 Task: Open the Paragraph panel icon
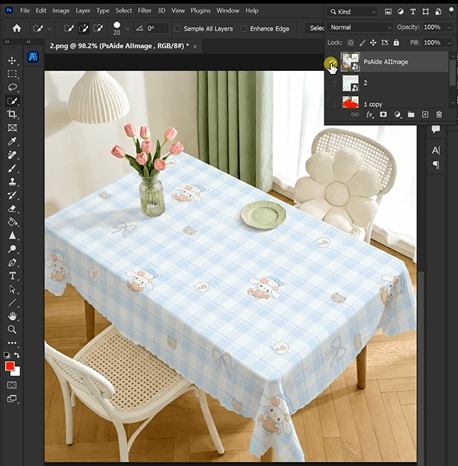436,165
